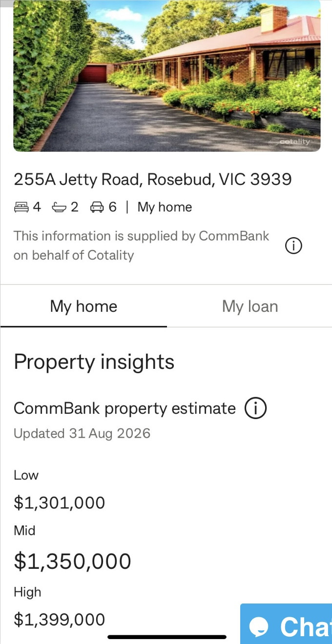Tap the Cotality watermark on photo
This screenshot has width=332, height=644.
point(291,141)
